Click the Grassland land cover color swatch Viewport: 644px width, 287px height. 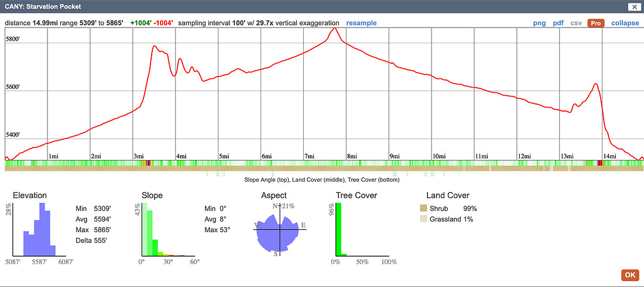423,219
